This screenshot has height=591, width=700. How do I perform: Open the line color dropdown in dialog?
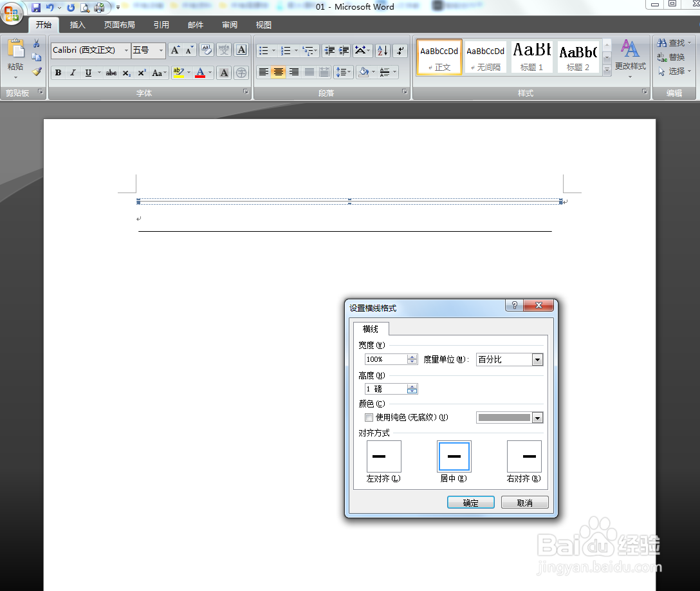click(537, 418)
